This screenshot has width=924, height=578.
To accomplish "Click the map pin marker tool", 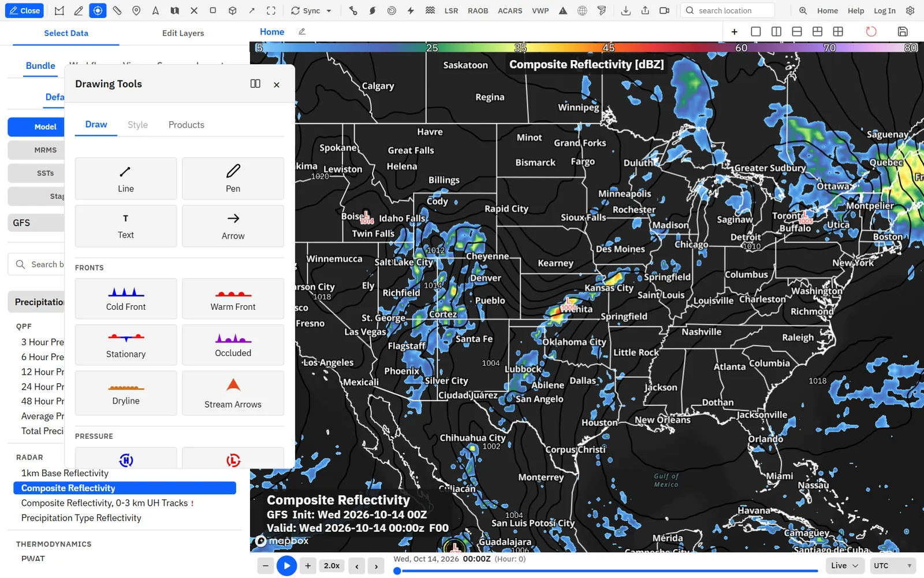I will click(x=136, y=10).
